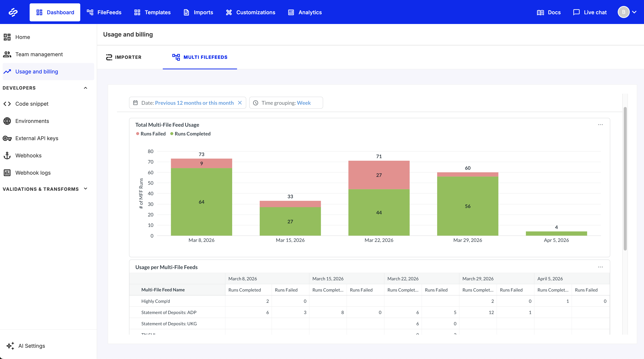644x359 pixels.
Task: Click the External API keys key icon
Action: pos(7,138)
